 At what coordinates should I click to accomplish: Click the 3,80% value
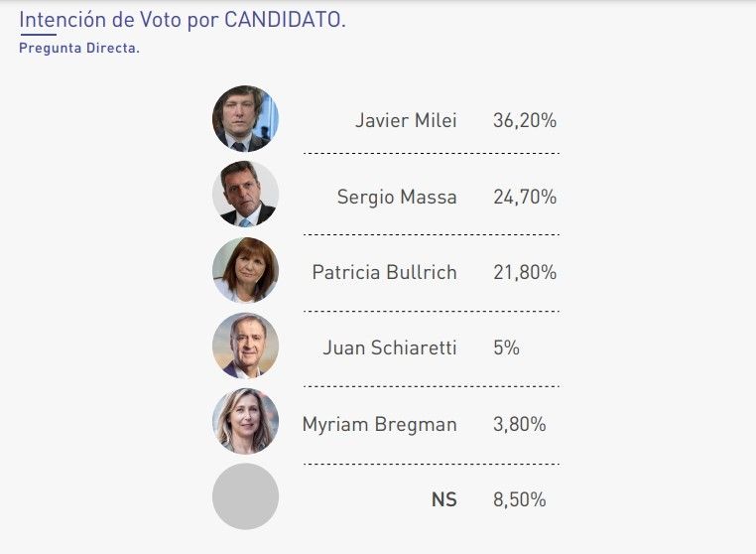click(x=519, y=424)
